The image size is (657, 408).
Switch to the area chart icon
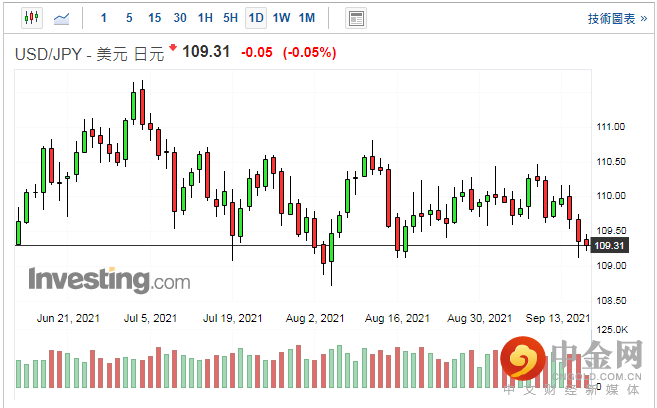(62, 17)
